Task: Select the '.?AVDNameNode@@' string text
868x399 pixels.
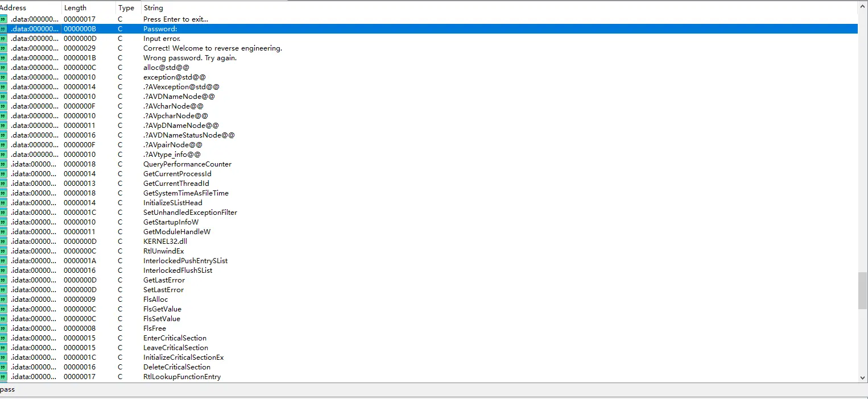Action: click(x=179, y=97)
